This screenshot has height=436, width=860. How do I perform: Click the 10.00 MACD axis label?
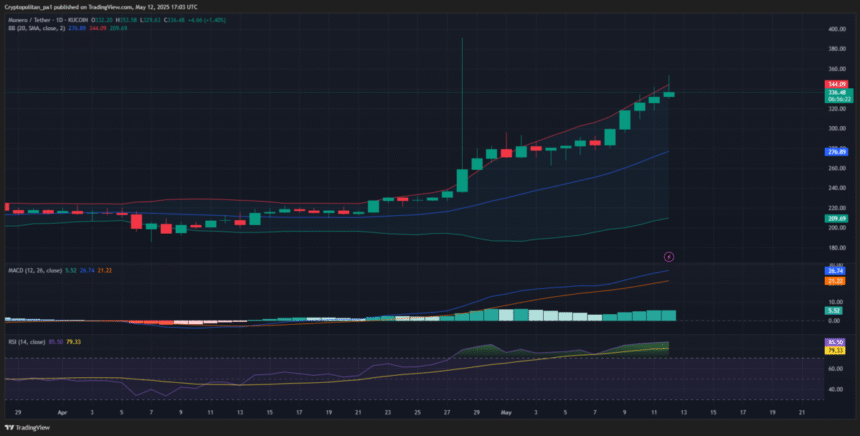[835, 302]
